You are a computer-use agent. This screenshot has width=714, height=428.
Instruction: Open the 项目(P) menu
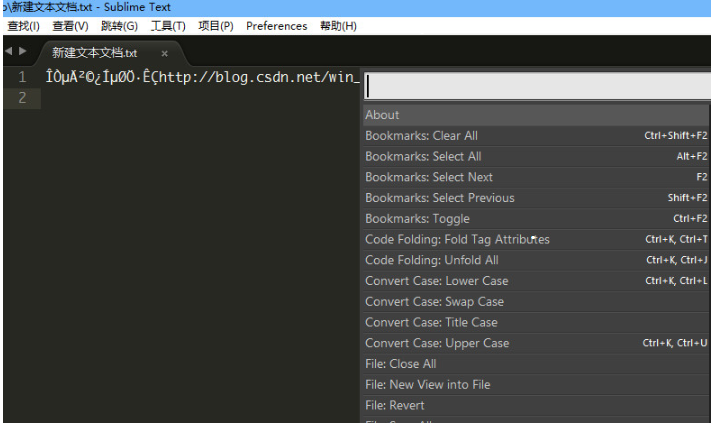216,26
